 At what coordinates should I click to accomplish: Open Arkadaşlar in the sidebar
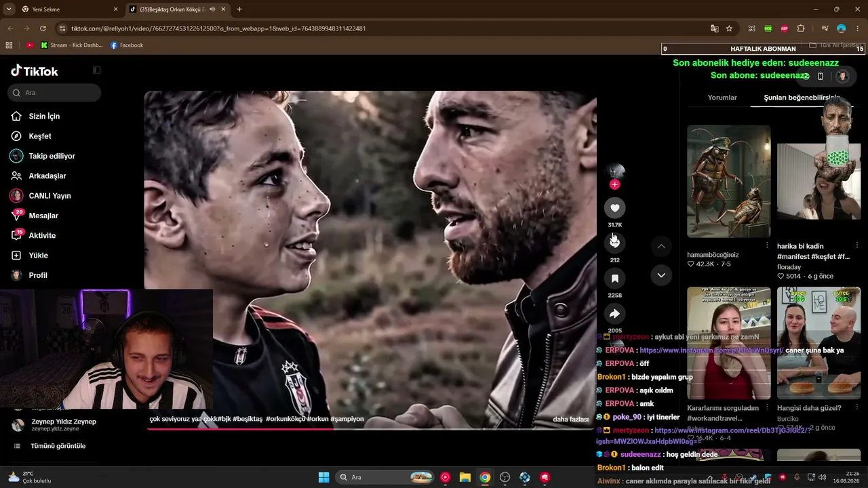[46, 176]
